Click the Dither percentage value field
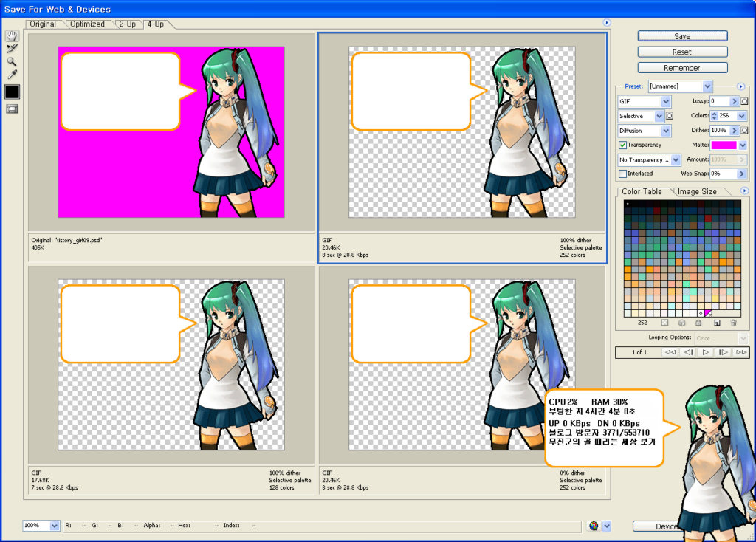This screenshot has width=756, height=542. (x=720, y=130)
